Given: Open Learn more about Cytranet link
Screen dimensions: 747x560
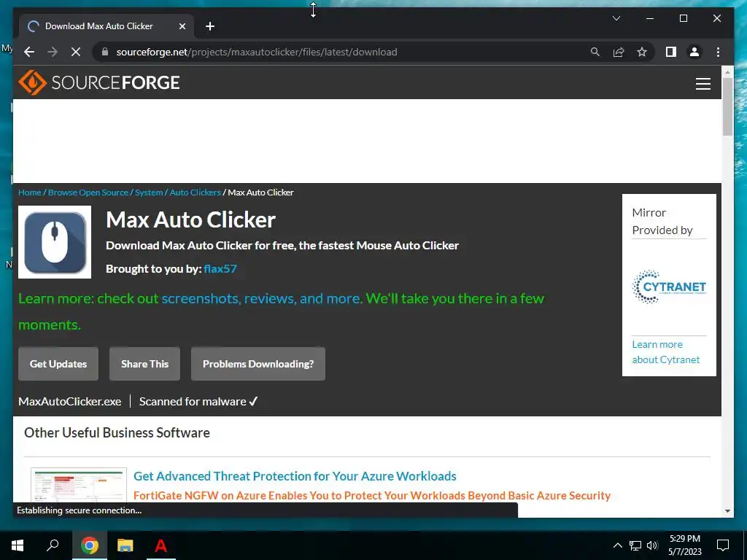Looking at the screenshot, I should pos(665,352).
